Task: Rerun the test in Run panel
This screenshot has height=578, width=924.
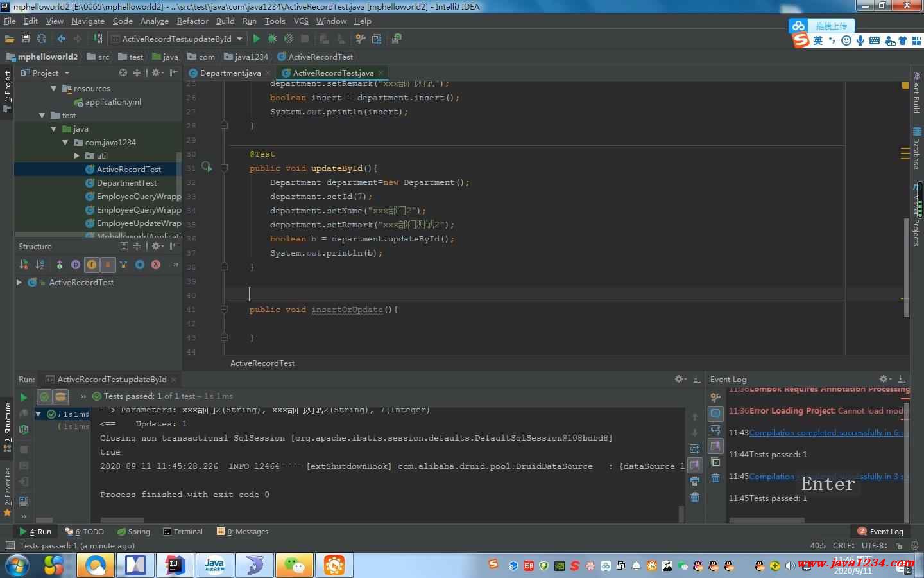Action: click(x=24, y=397)
